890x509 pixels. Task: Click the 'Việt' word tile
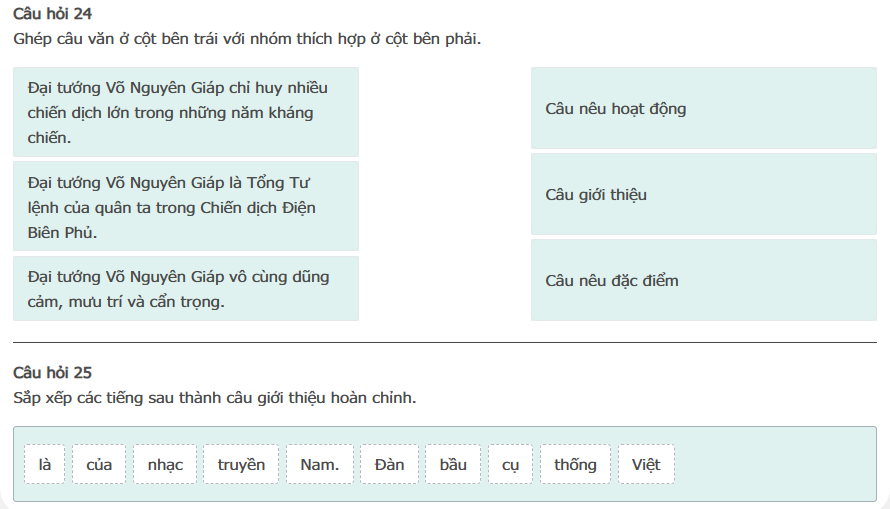click(646, 464)
